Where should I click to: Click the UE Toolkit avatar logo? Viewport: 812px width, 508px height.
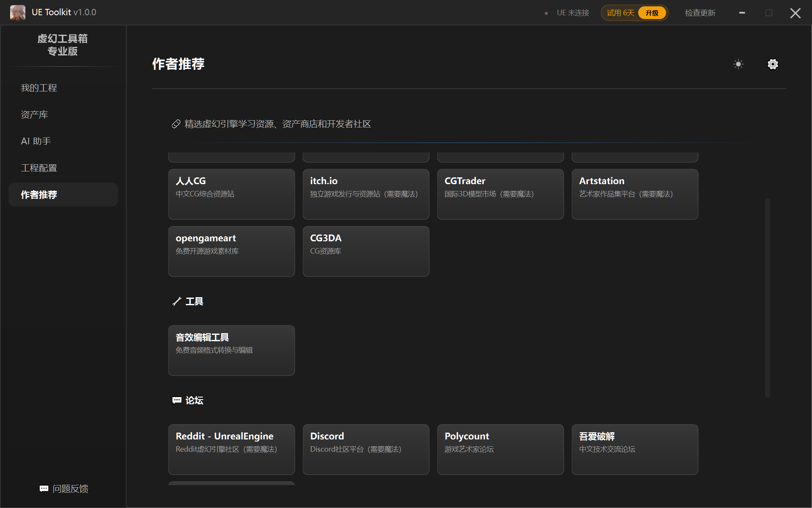[18, 13]
